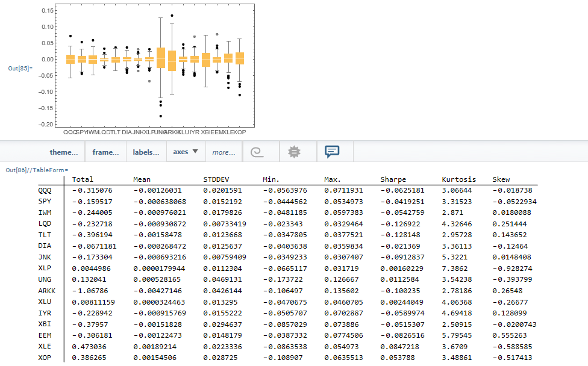Viewport: 588px width, 366px height.
Task: Click the Skew column header
Action: pyautogui.click(x=501, y=179)
